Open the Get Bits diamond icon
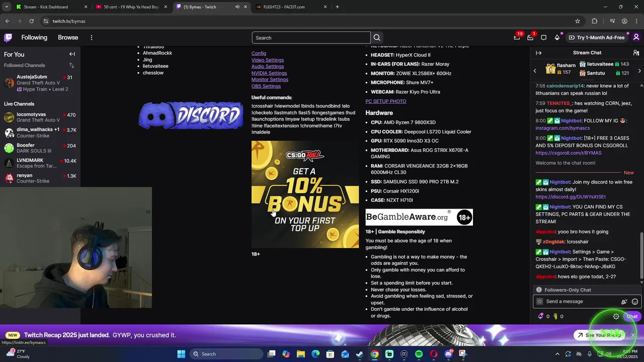The height and width of the screenshot is (362, 644). [x=557, y=38]
